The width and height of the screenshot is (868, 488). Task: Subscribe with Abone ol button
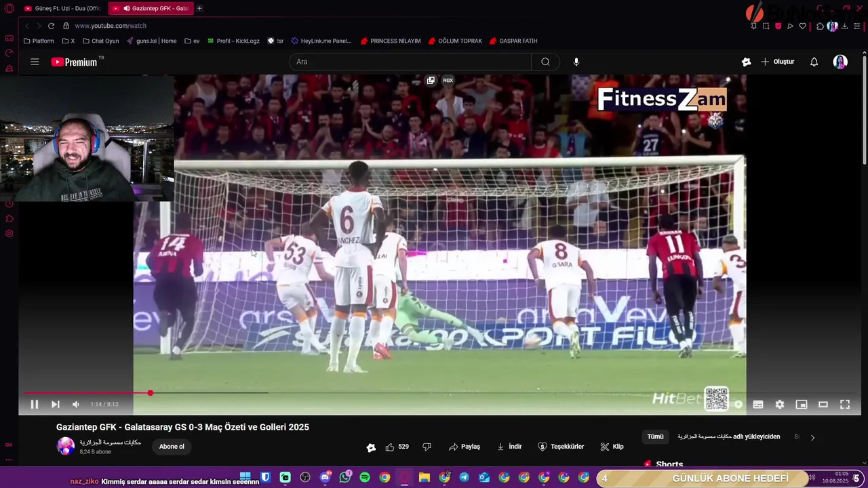[x=172, y=447]
